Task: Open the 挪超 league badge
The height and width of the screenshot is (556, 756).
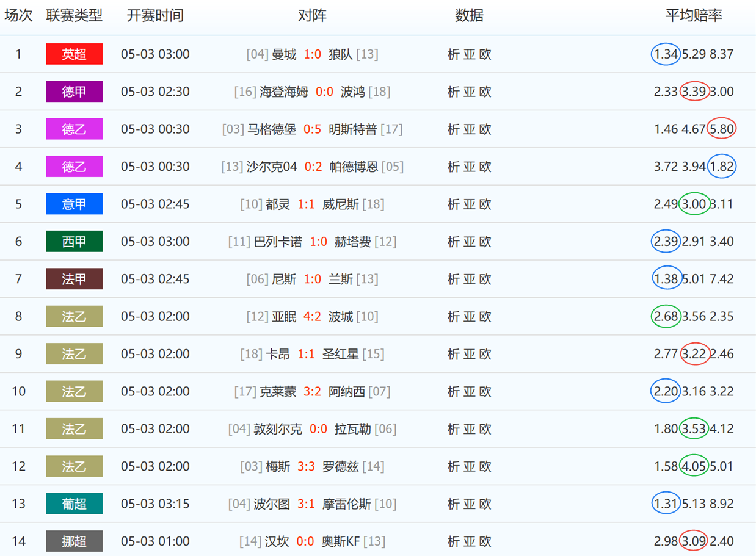Action: tap(74, 541)
